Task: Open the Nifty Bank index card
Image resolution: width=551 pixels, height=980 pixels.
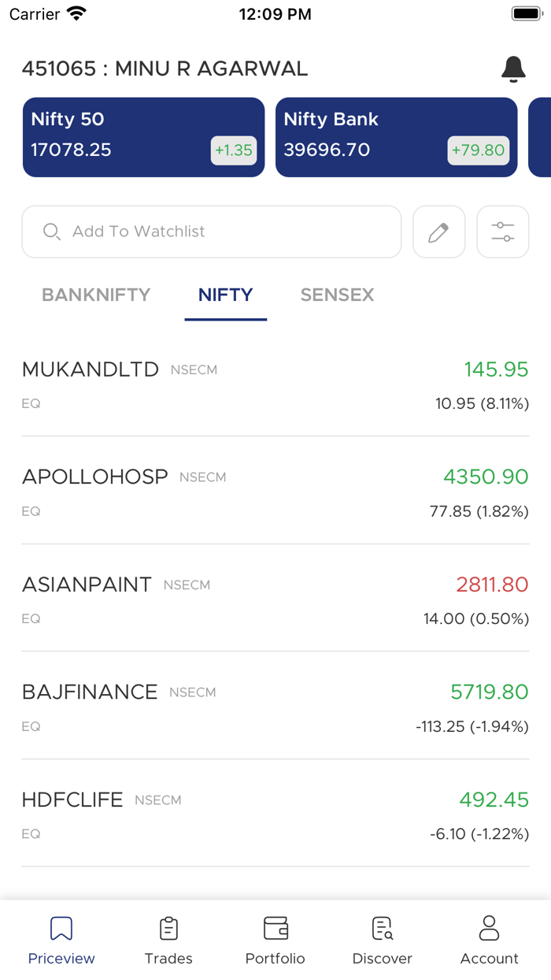Action: pos(396,137)
